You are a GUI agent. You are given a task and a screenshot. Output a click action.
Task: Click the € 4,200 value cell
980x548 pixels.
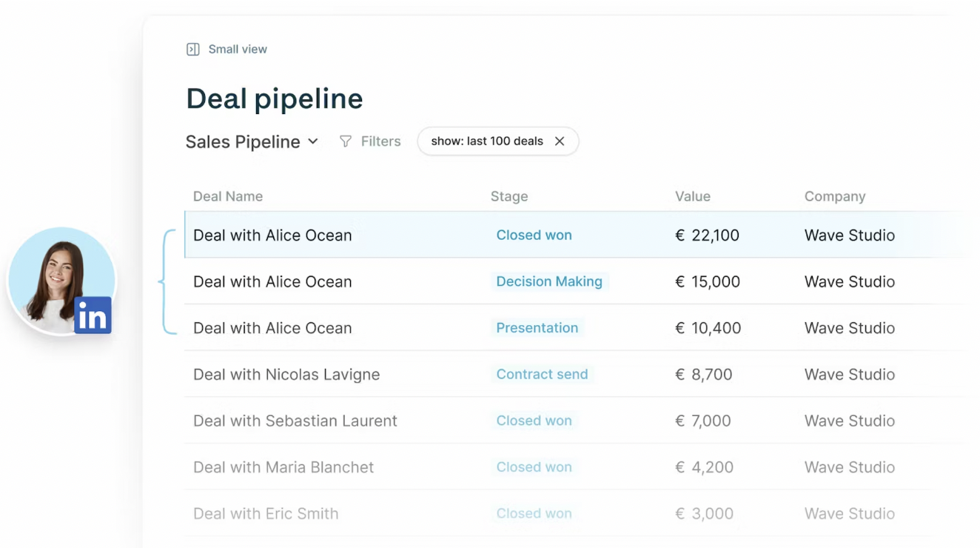pos(704,467)
